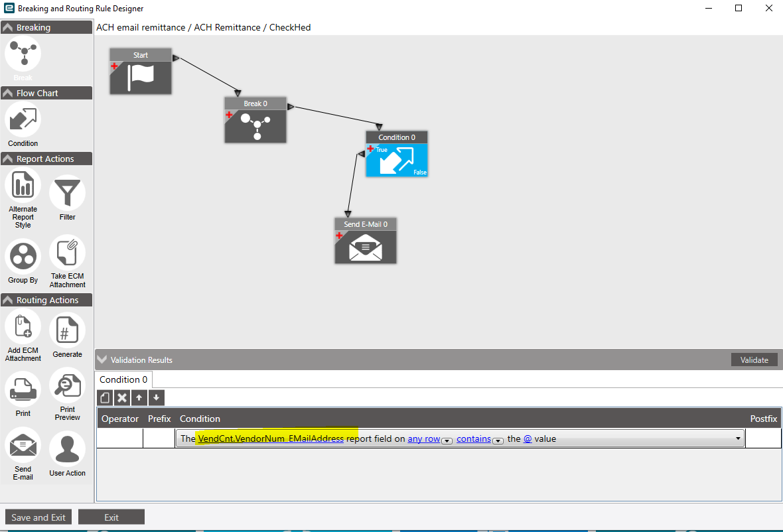Select the Send E-Mail 0 node
783x532 pixels.
click(366, 241)
